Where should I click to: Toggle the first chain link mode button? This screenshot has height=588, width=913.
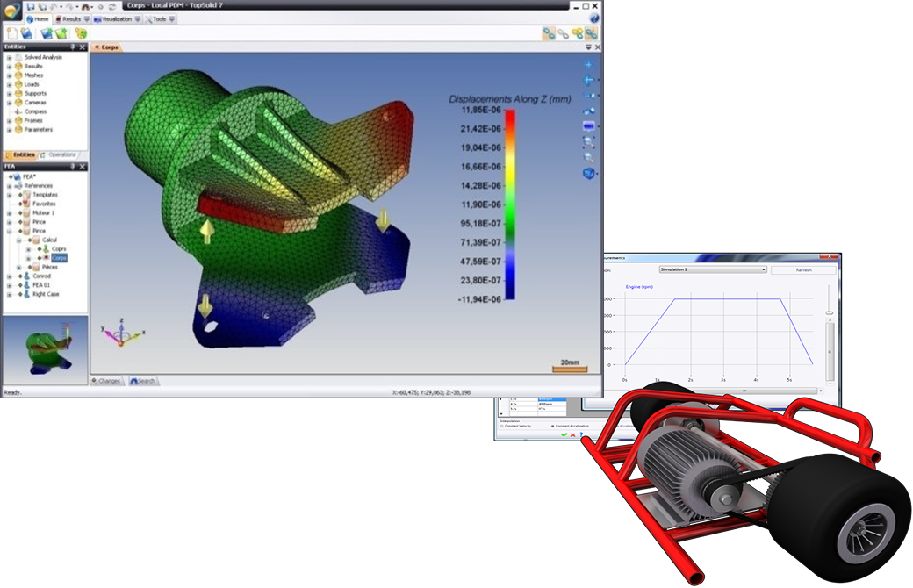pyautogui.click(x=548, y=33)
